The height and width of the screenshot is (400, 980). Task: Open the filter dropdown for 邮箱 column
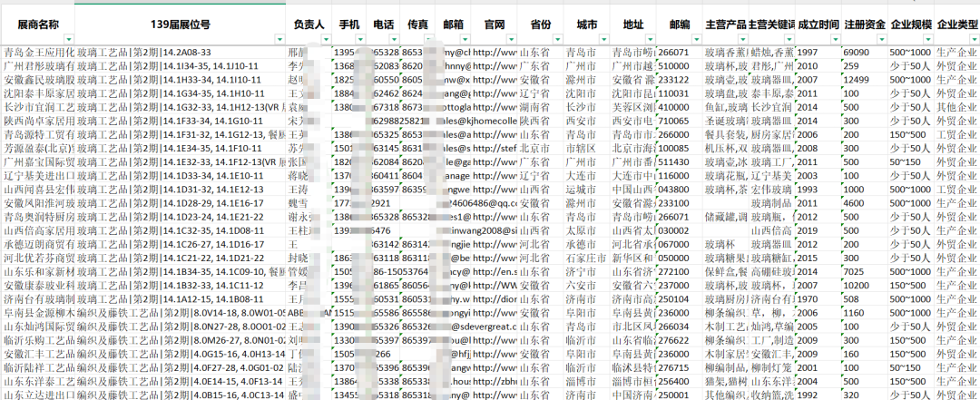point(465,39)
